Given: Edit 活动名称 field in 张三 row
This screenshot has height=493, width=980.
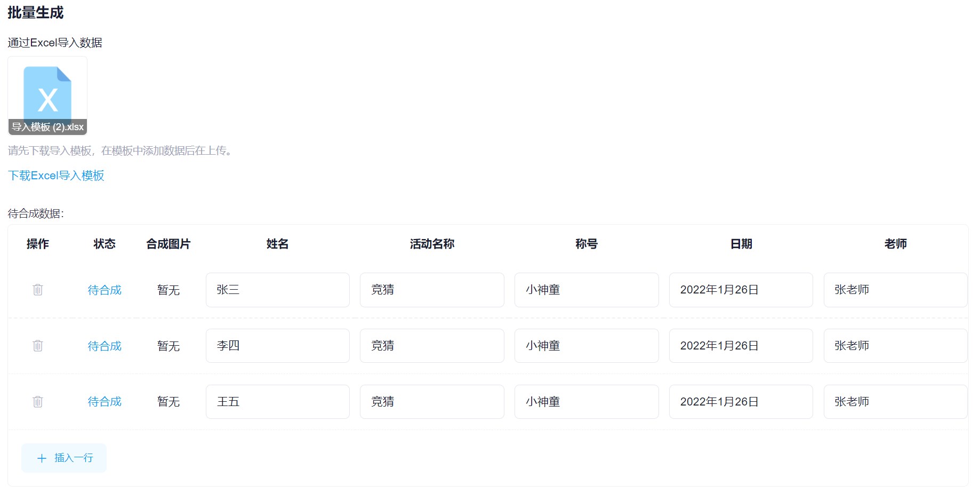Looking at the screenshot, I should 432,290.
